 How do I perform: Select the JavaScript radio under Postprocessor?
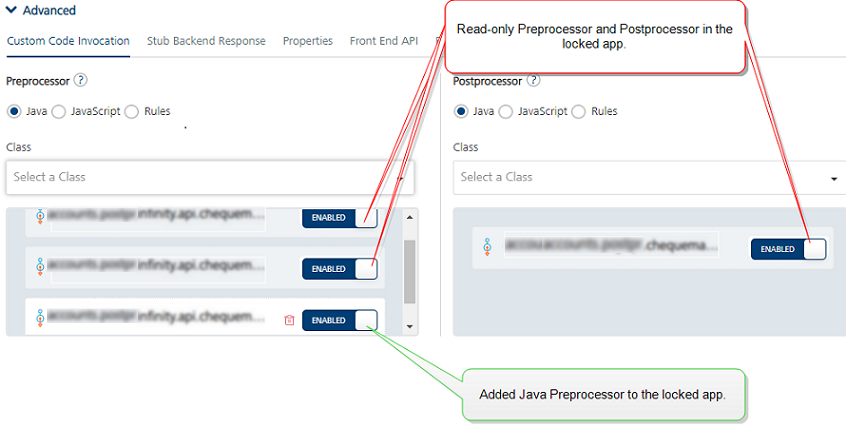(505, 111)
